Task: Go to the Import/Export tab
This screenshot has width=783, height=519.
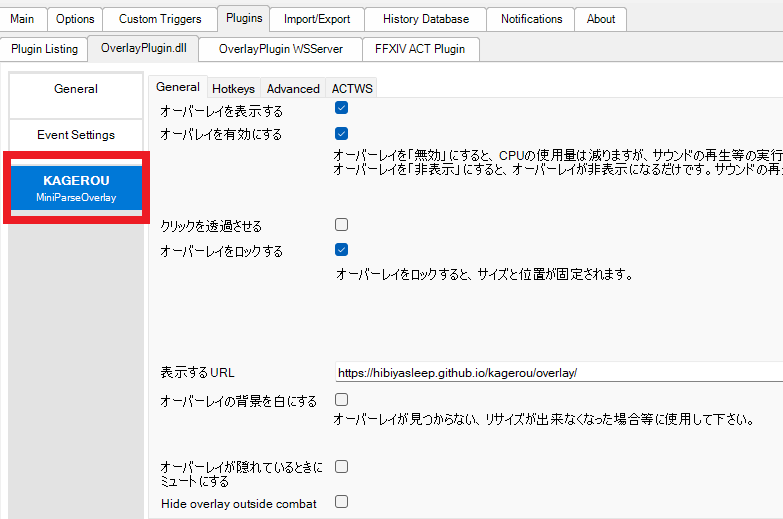Action: pyautogui.click(x=316, y=18)
